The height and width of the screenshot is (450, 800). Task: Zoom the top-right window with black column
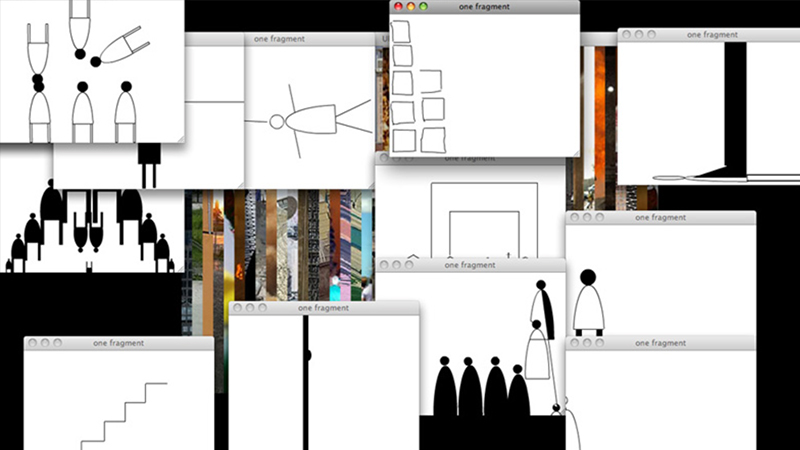(652, 34)
